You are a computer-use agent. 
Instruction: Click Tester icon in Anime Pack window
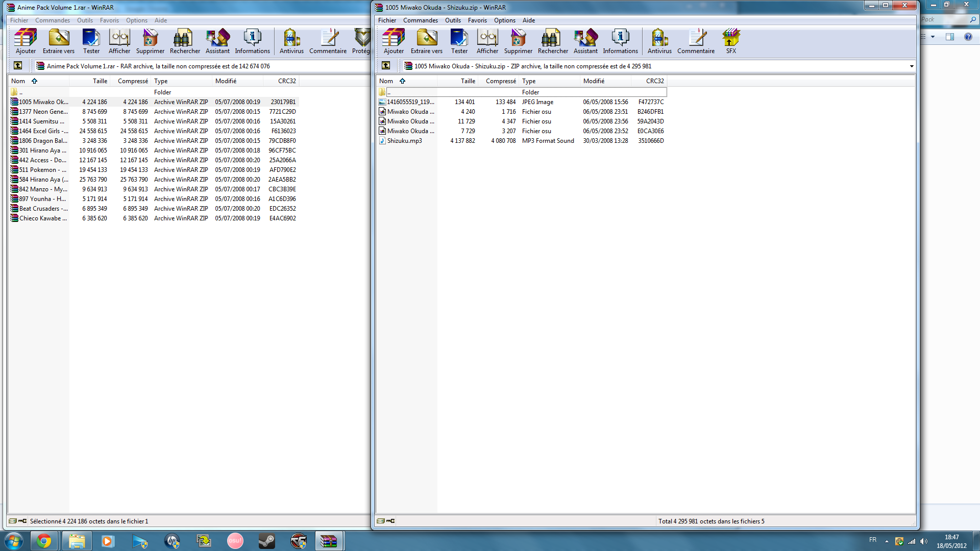[x=91, y=41]
